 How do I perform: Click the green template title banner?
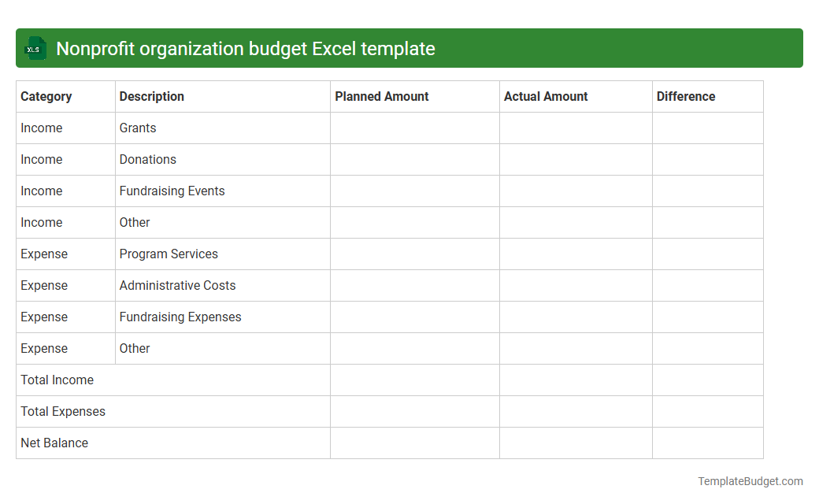point(409,48)
